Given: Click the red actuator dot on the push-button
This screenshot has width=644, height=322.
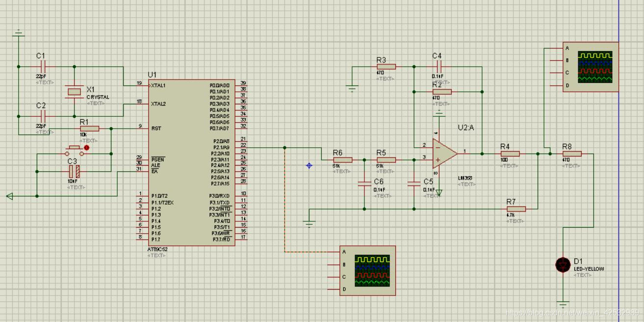Looking at the screenshot, I should [87, 147].
